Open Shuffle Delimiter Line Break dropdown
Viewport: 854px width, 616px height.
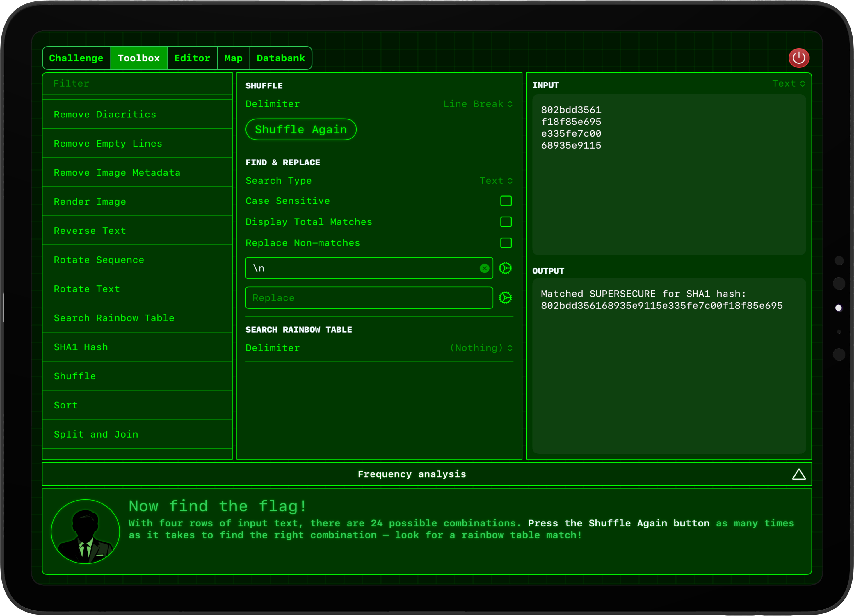pos(477,104)
